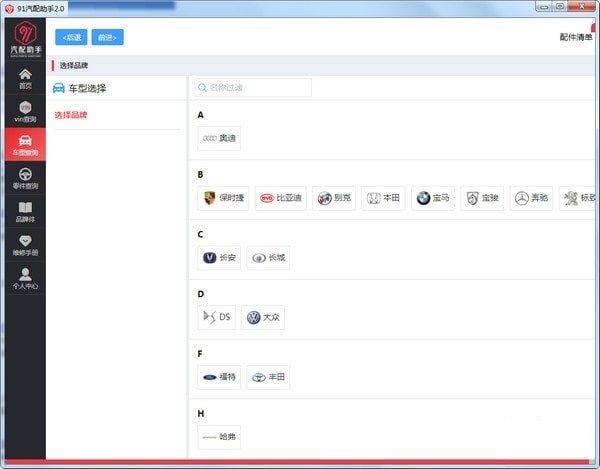
Task: Choose the 大众 Volkswagen brand
Action: [263, 317]
